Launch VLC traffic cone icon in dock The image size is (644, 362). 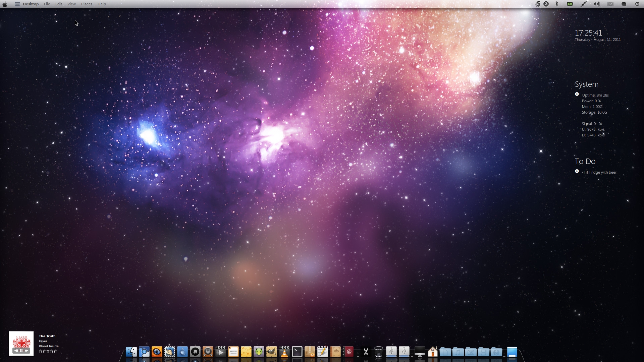click(x=284, y=352)
